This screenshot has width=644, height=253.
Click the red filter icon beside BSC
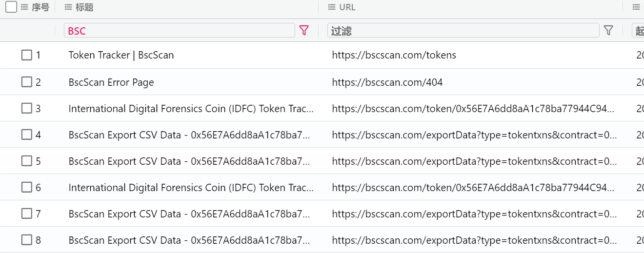pyautogui.click(x=304, y=30)
